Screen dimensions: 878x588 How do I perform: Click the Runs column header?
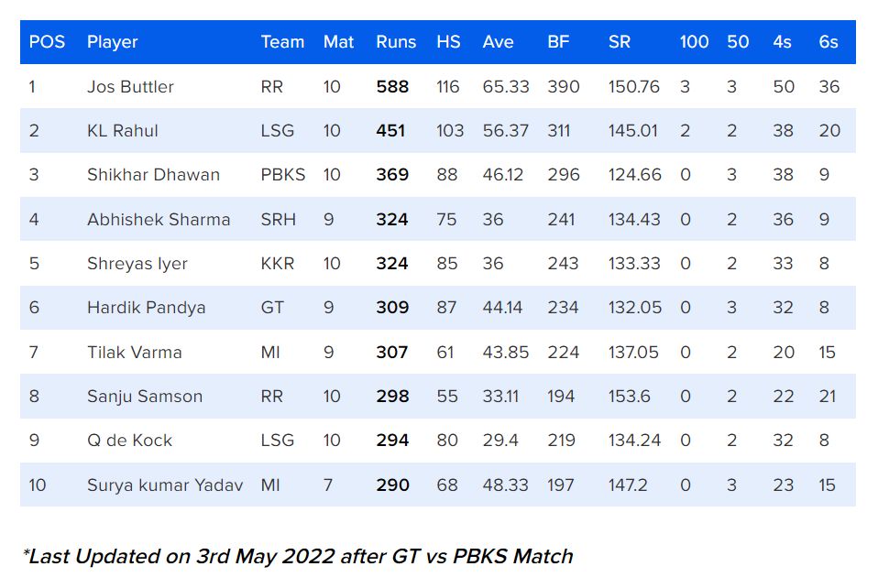coord(396,42)
